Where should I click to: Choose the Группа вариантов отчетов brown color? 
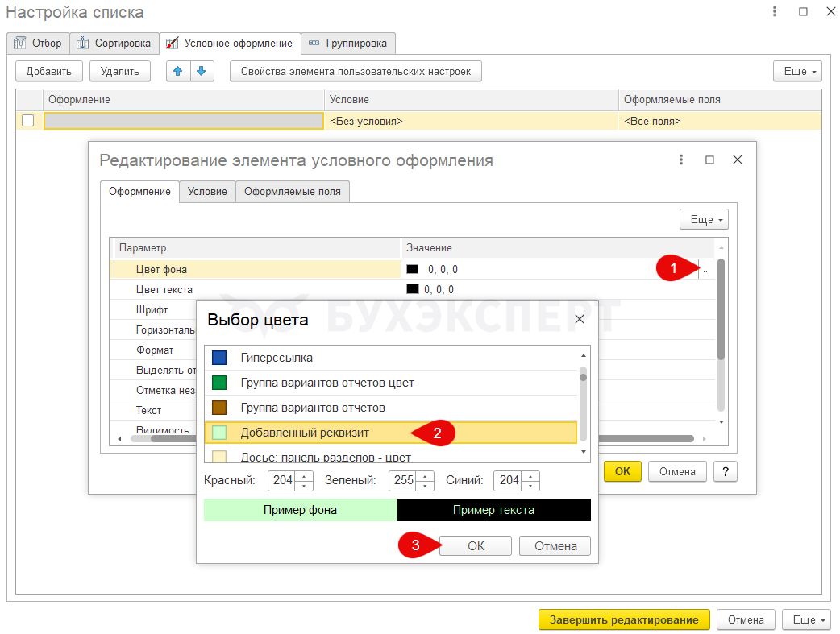tap(219, 408)
